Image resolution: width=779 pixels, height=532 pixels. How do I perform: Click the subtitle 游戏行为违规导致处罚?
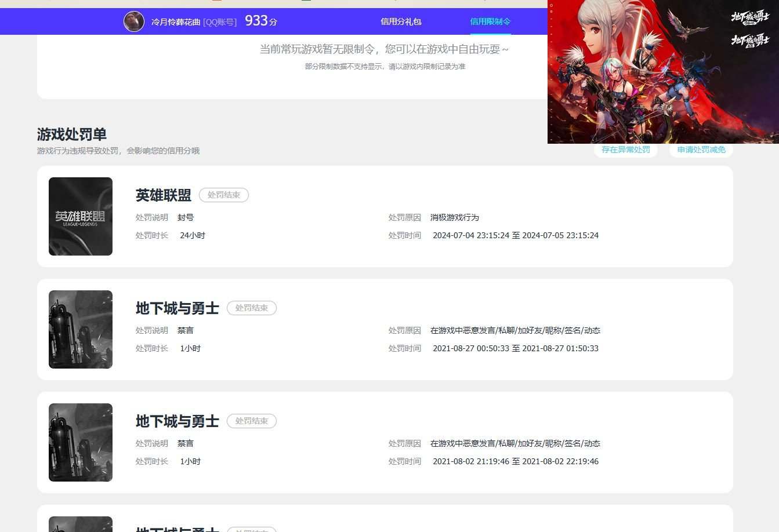tap(118, 151)
